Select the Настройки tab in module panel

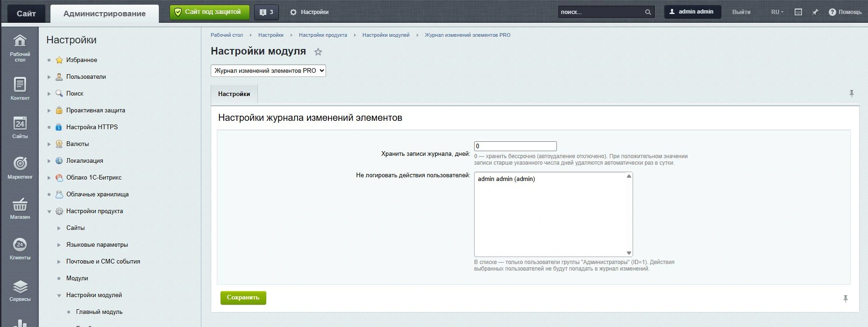pos(234,94)
